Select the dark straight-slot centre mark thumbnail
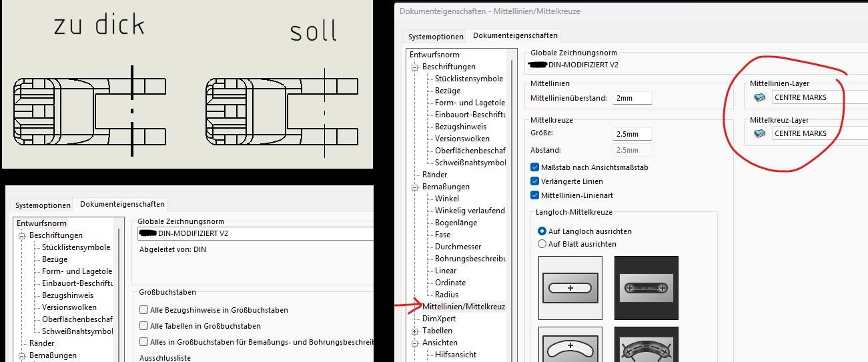 point(646,287)
